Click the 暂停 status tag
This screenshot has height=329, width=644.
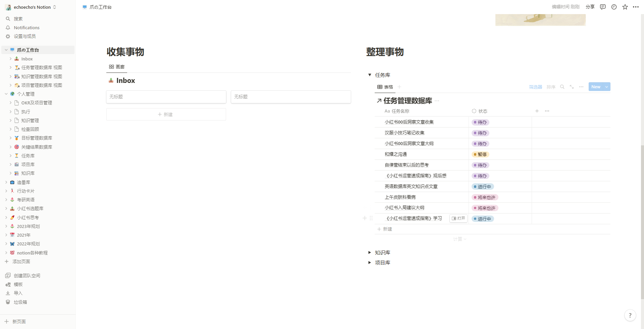tap(480, 154)
